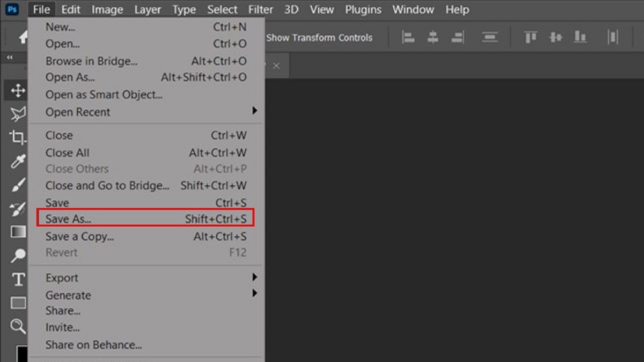Image resolution: width=644 pixels, height=362 pixels.
Task: Select Share... menu entry
Action: tap(145, 311)
